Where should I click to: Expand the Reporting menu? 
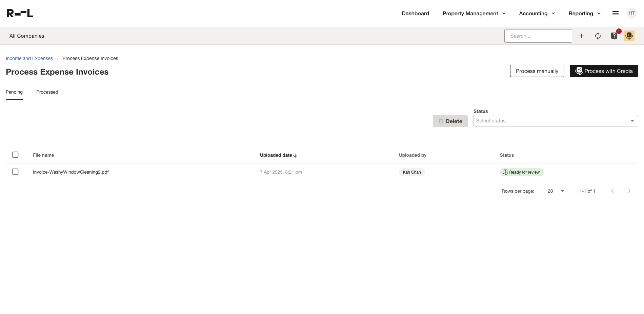click(585, 14)
